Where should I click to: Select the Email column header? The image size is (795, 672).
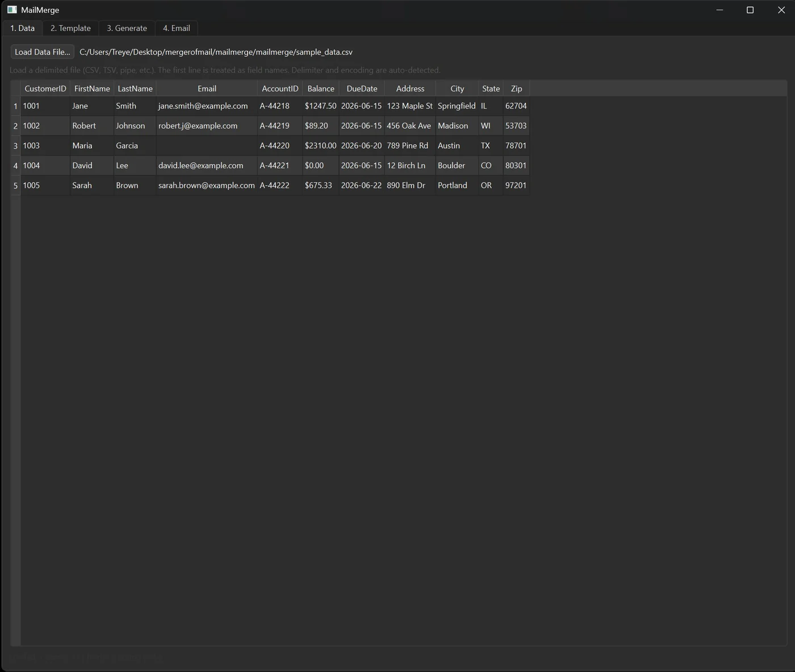pos(207,89)
